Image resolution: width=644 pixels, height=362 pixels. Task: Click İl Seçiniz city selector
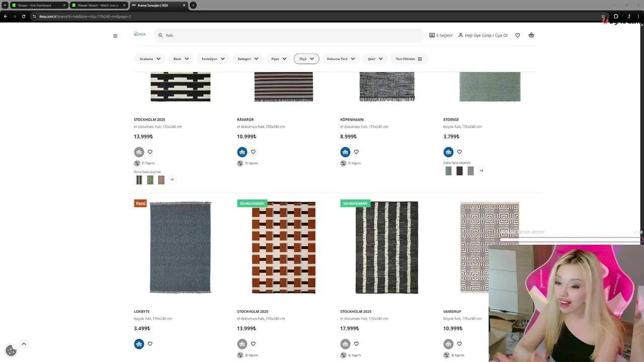pyautogui.click(x=441, y=35)
